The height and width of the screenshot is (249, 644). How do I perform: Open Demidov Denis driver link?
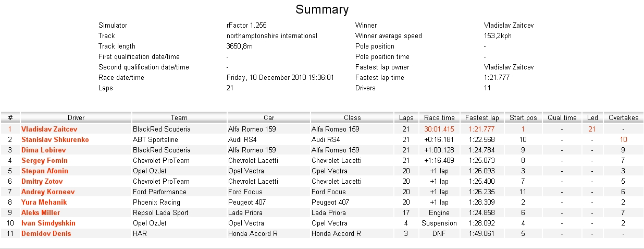46,233
